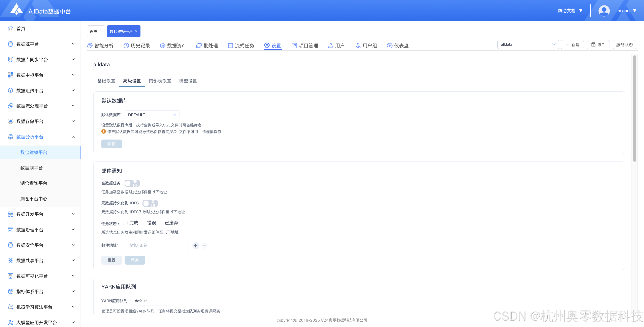Click the 数据资产 icon
The height and width of the screenshot is (327, 644).
pos(163,46)
